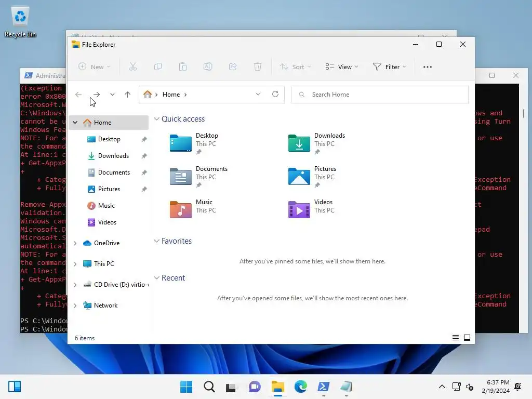Collapse the Favorites section
Image resolution: width=532 pixels, height=399 pixels.
click(x=156, y=241)
